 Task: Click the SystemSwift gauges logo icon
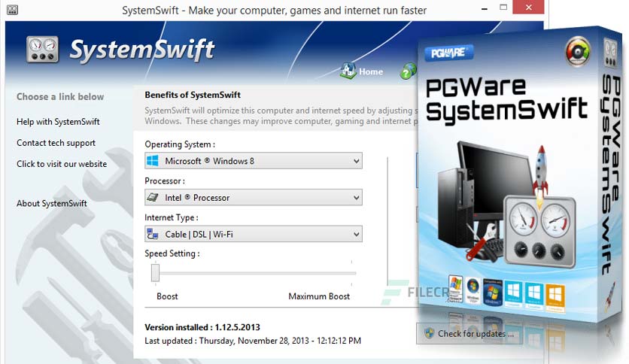click(x=43, y=50)
